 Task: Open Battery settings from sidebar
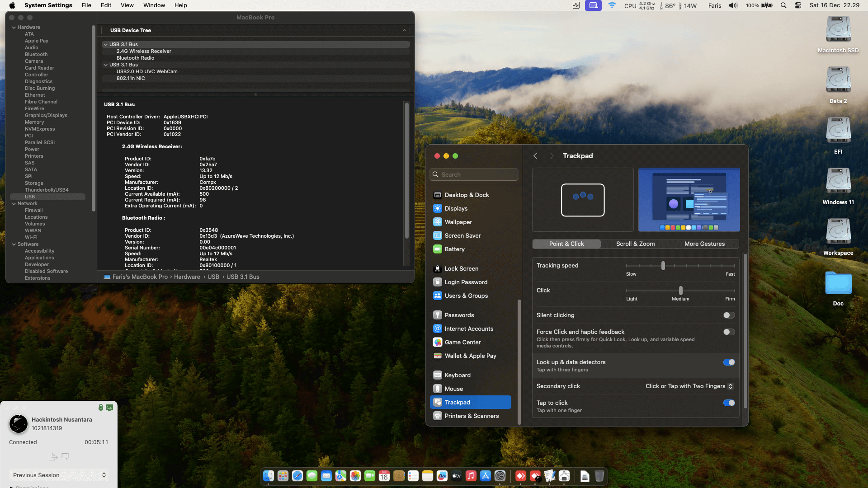454,249
